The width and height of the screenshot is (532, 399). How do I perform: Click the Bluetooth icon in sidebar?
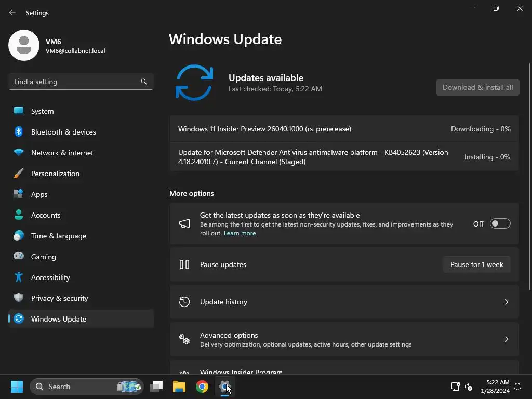[19, 131]
